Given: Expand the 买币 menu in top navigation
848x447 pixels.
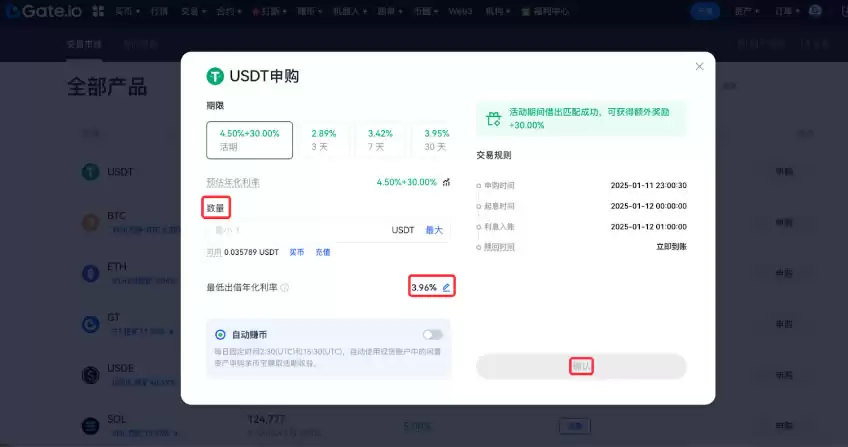Looking at the screenshot, I should pos(127,11).
